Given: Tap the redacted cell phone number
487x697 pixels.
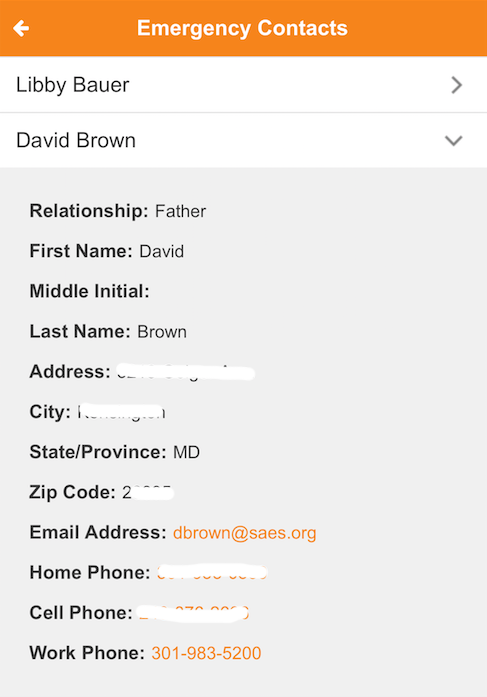Looking at the screenshot, I should (193, 613).
